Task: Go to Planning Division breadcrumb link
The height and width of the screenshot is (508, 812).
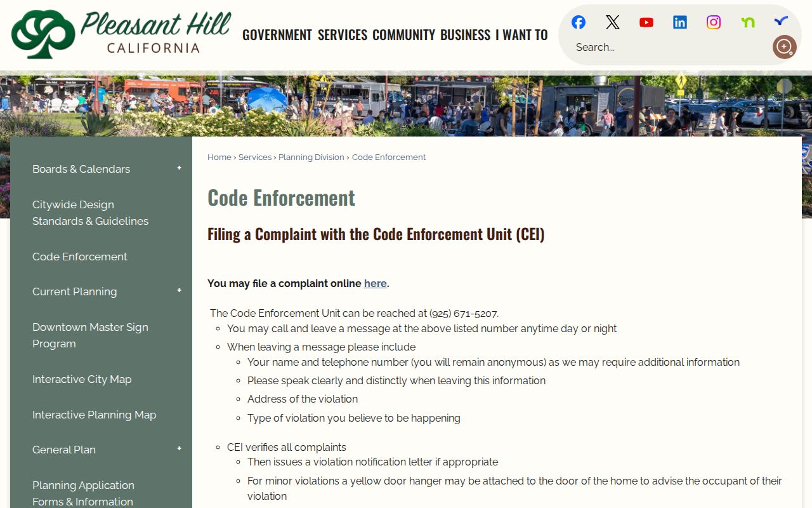Action: click(x=311, y=157)
